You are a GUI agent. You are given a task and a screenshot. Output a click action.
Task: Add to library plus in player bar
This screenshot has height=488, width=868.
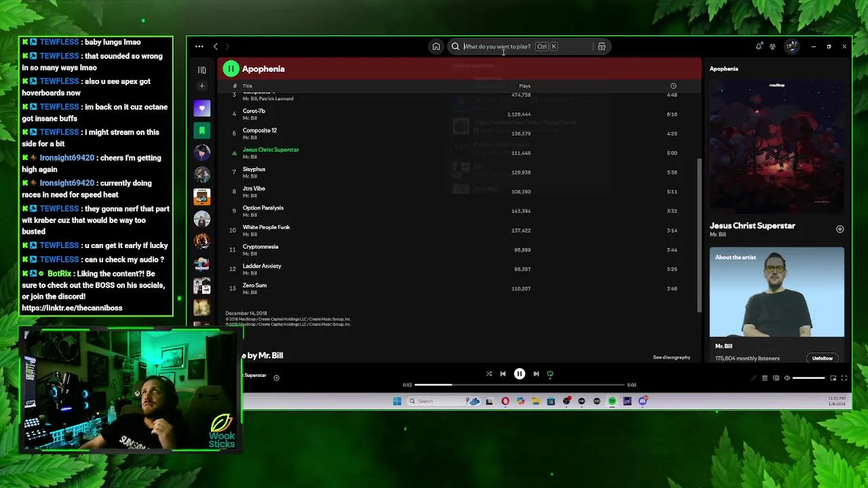(x=276, y=378)
